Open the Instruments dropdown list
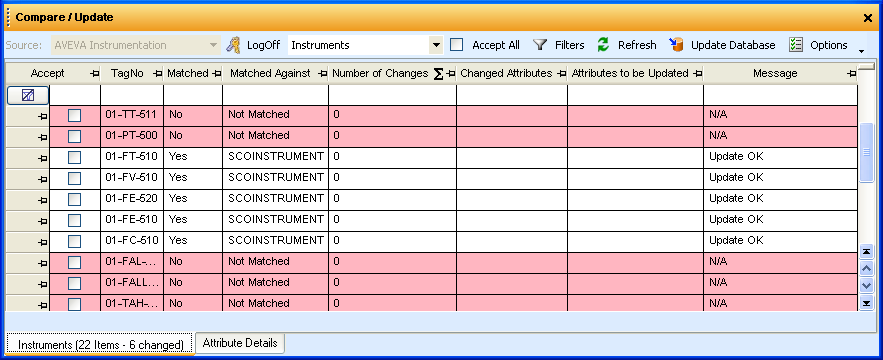Screen dimensions: 883x360 click(x=436, y=45)
